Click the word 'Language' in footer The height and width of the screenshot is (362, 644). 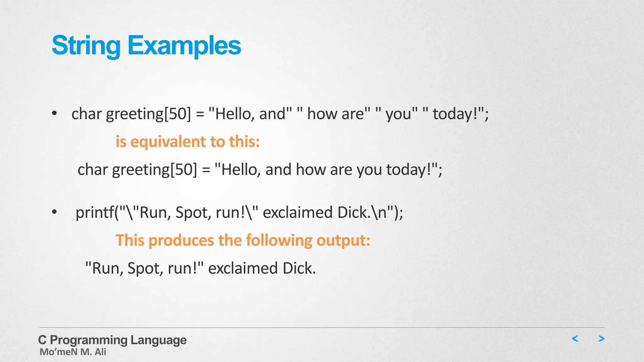(x=158, y=340)
